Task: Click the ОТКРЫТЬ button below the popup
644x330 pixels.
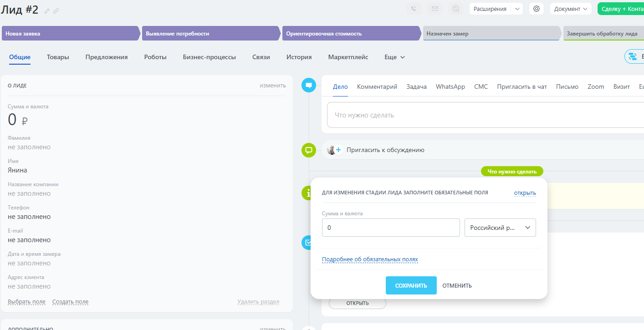Action: click(x=358, y=303)
